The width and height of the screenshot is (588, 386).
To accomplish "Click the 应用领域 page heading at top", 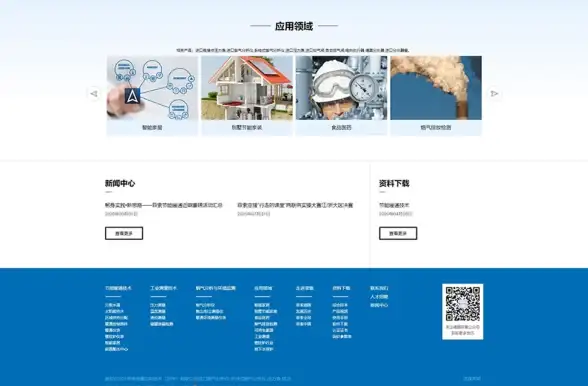I will 294,26.
